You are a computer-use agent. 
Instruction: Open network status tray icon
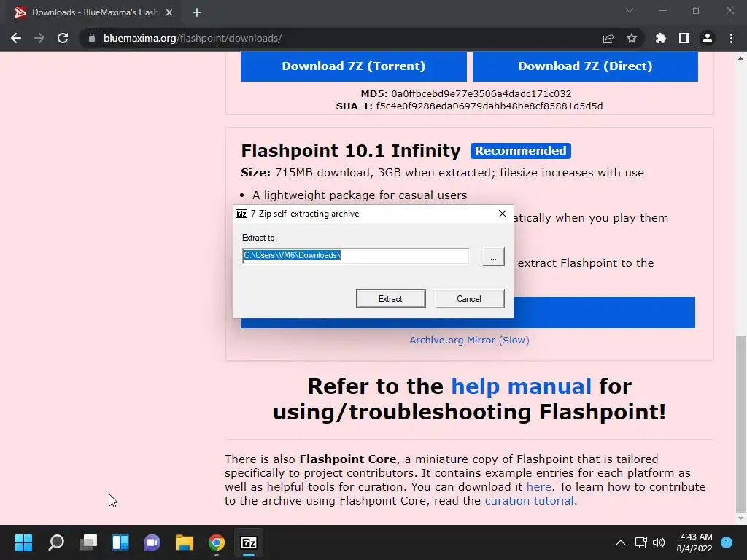pos(641,542)
